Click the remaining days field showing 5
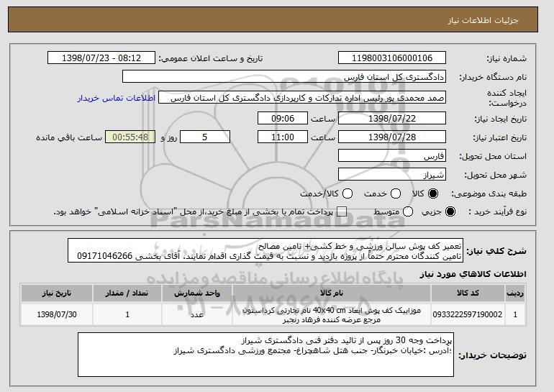Viewport: 554px width, 392px height. tap(205, 137)
